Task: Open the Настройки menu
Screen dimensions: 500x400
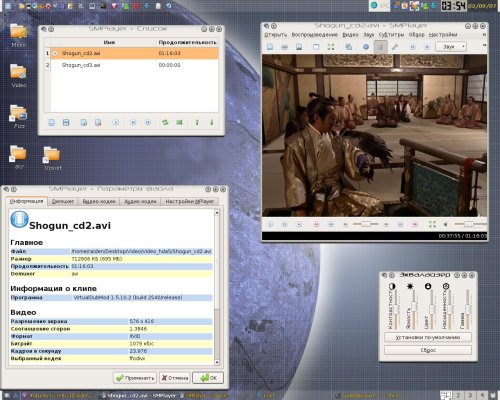Action: pos(443,35)
